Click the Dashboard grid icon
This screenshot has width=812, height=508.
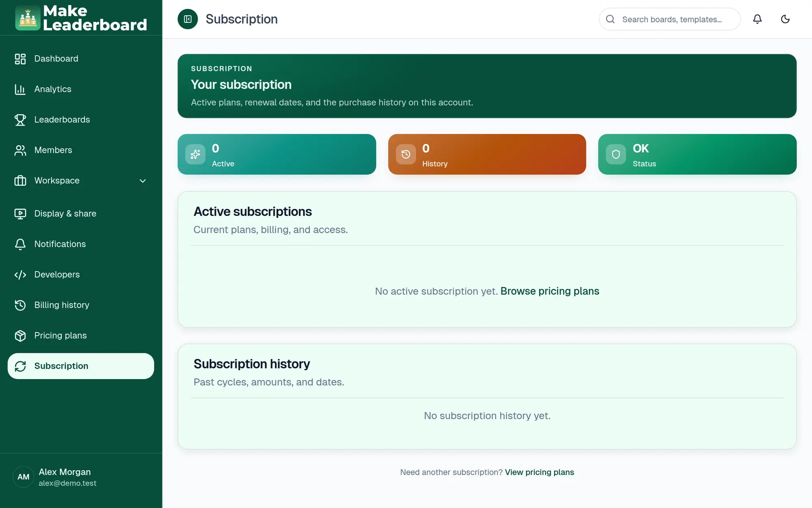[20, 59]
